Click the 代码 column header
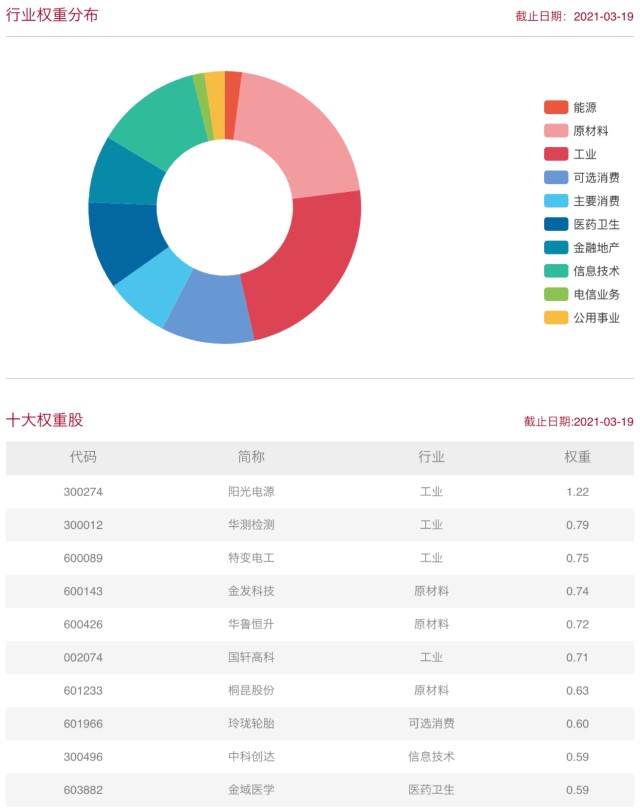The width and height of the screenshot is (640, 812). (83, 457)
